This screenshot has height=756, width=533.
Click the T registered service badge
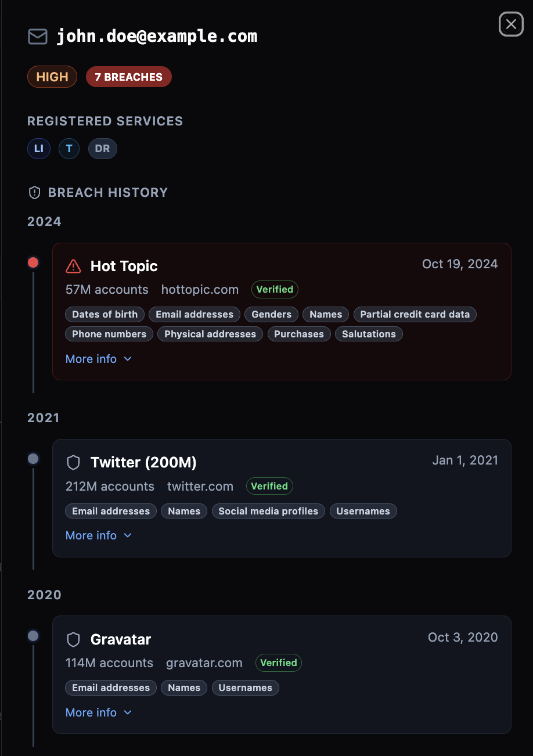[x=69, y=149]
